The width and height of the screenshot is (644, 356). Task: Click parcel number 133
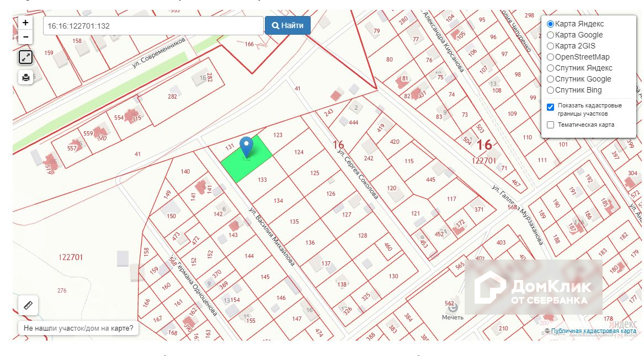263,180
